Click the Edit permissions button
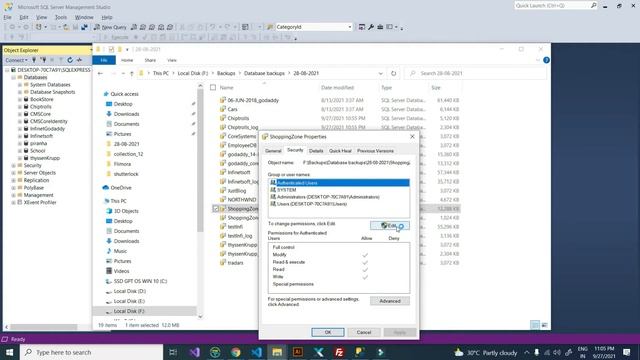This screenshot has height=360, width=640. click(x=390, y=226)
